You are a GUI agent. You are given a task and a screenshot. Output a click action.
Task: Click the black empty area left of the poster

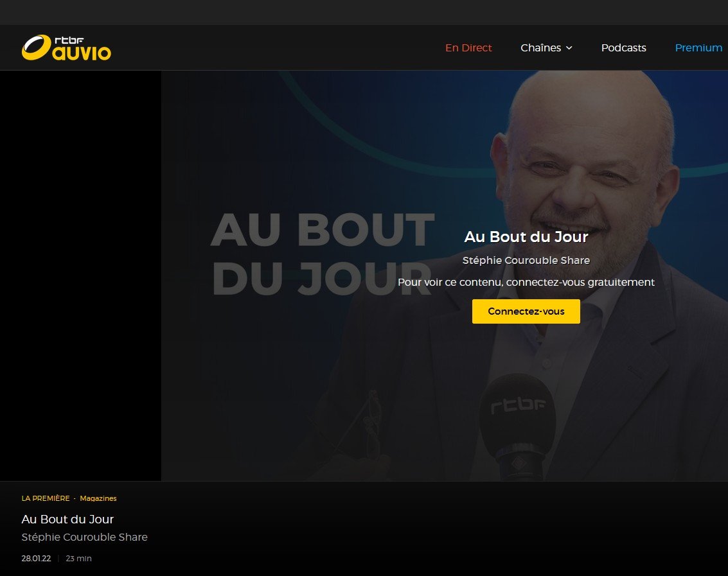point(80,275)
